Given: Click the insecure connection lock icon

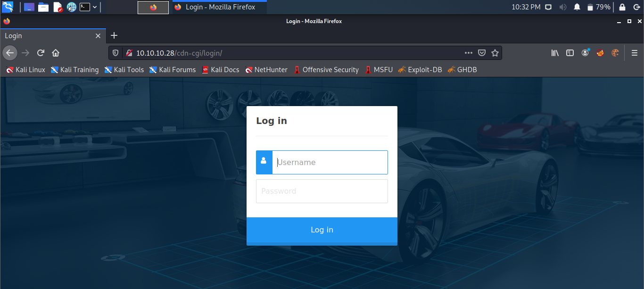Looking at the screenshot, I should click(129, 53).
